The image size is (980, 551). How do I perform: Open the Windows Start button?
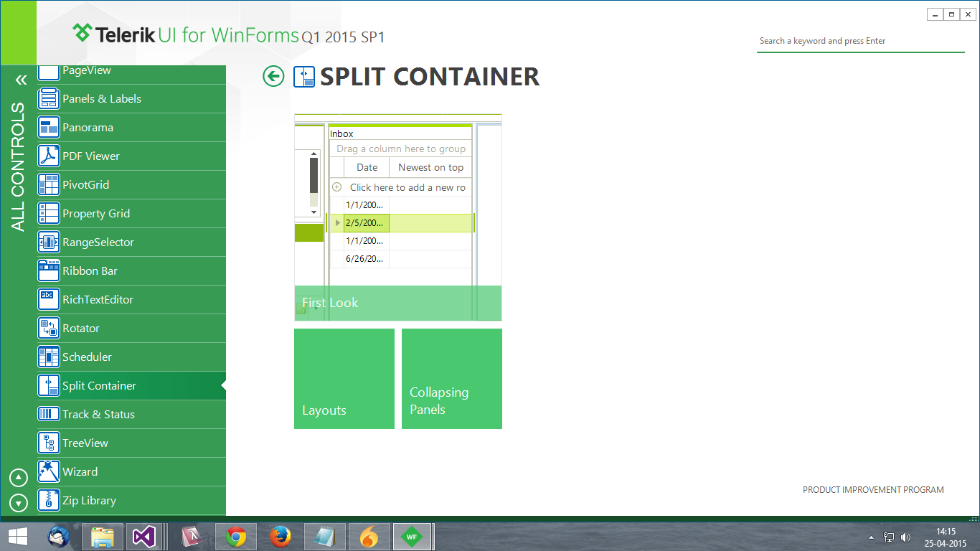(18, 536)
